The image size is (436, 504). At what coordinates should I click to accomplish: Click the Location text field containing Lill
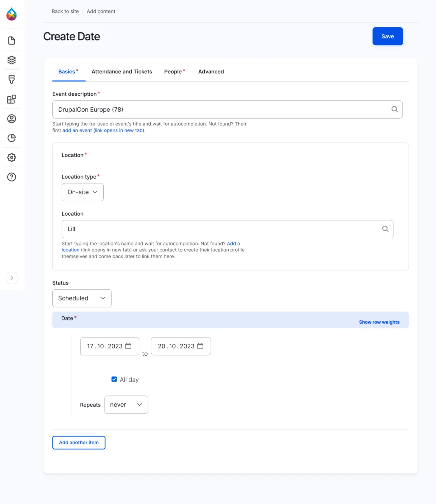[227, 229]
